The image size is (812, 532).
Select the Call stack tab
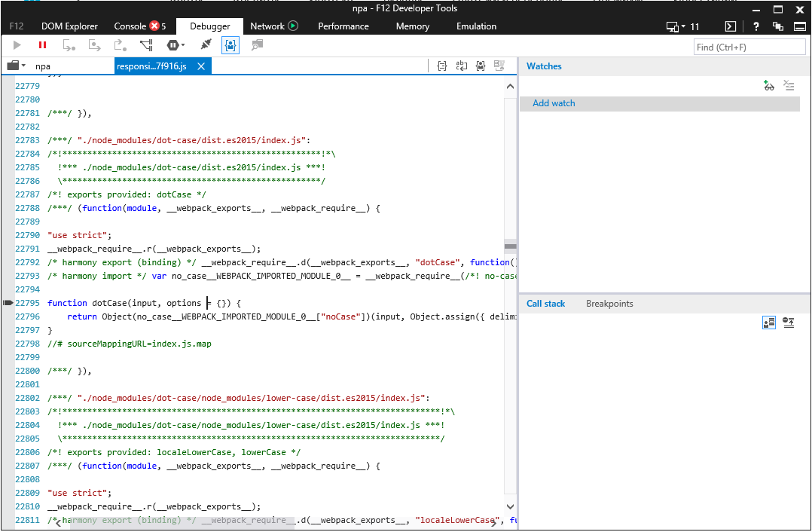click(x=546, y=304)
